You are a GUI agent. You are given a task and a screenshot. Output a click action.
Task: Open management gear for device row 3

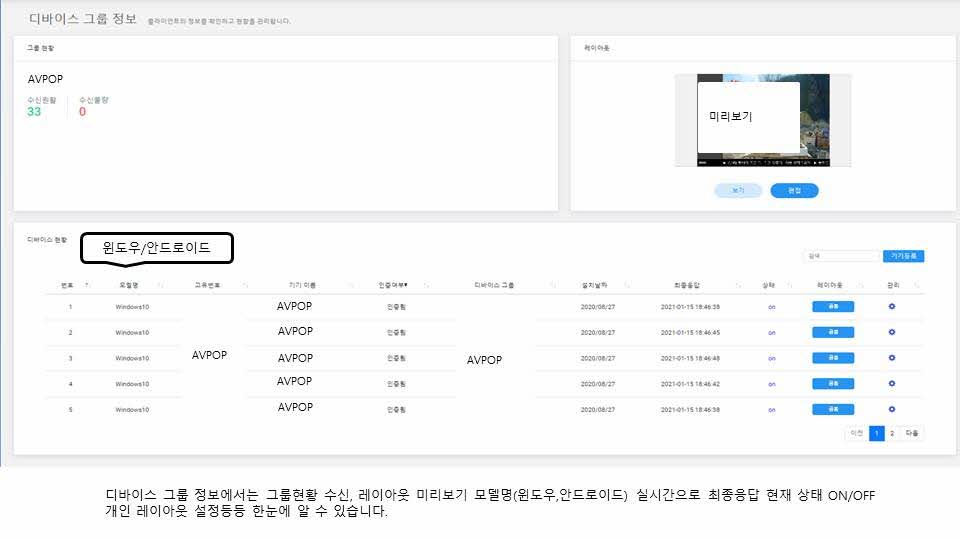(x=891, y=358)
